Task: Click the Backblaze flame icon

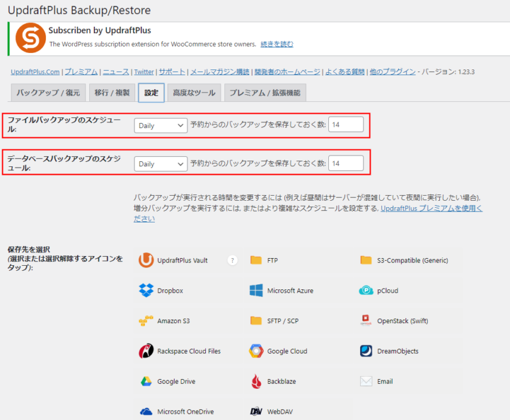Action: point(256,381)
